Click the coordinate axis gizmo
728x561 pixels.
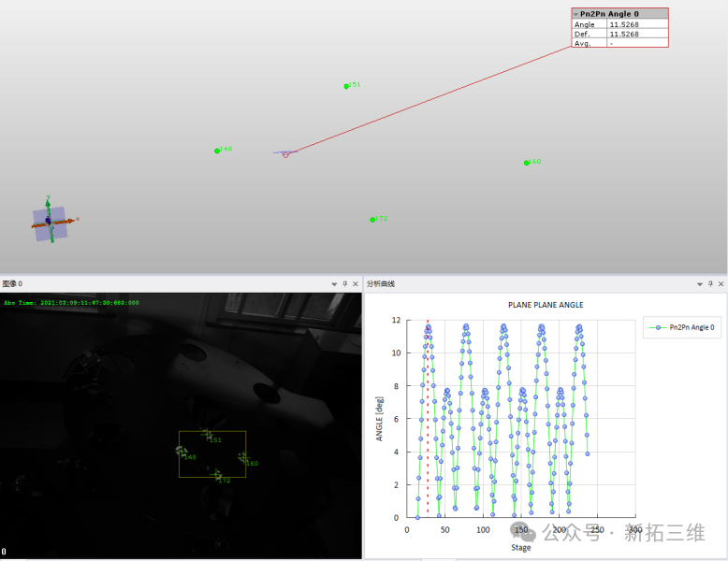click(51, 222)
